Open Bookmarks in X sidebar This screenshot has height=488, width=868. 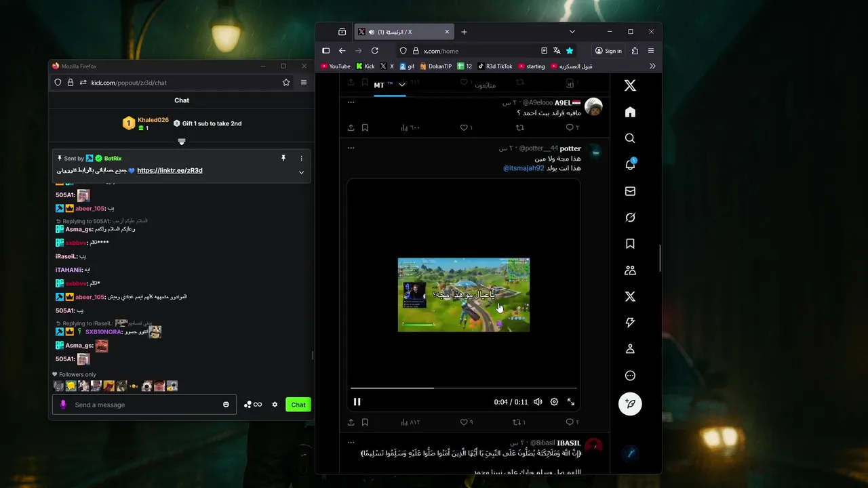pos(630,244)
